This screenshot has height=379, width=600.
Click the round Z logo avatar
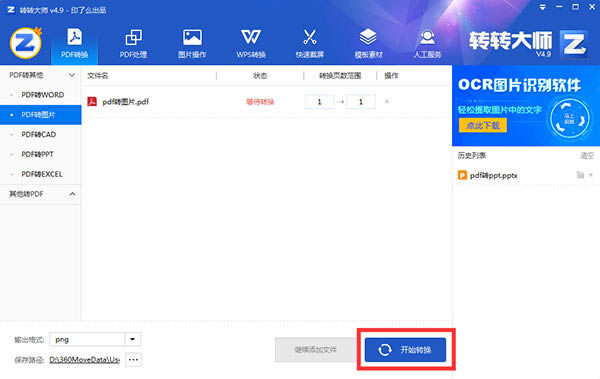26,43
